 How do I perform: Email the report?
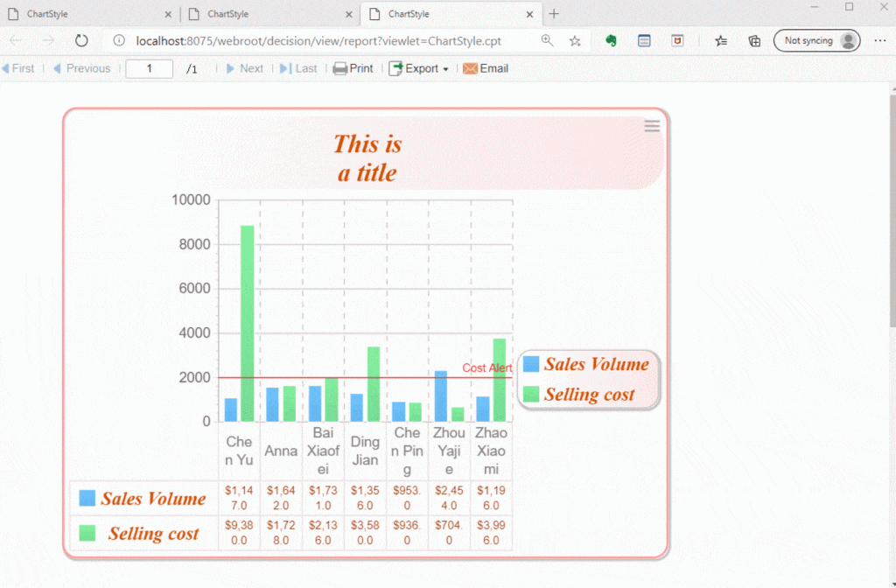tap(485, 68)
